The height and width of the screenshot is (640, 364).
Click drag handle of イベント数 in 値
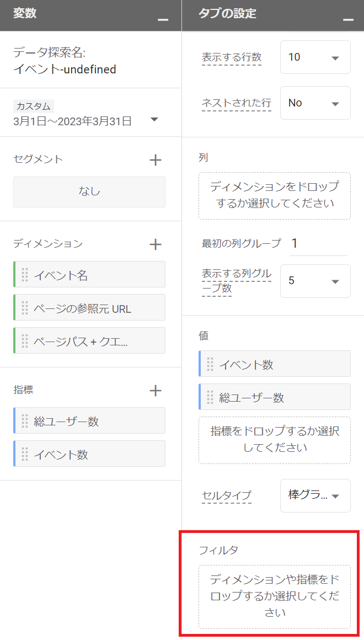point(210,364)
